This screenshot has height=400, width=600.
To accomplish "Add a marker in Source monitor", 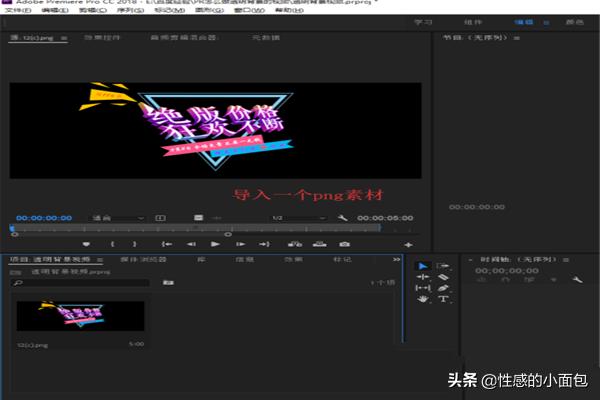I will click(x=86, y=244).
